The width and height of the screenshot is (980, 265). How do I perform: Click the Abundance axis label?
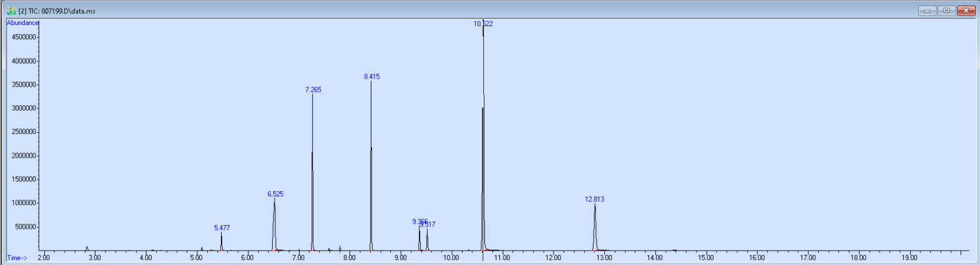[22, 23]
